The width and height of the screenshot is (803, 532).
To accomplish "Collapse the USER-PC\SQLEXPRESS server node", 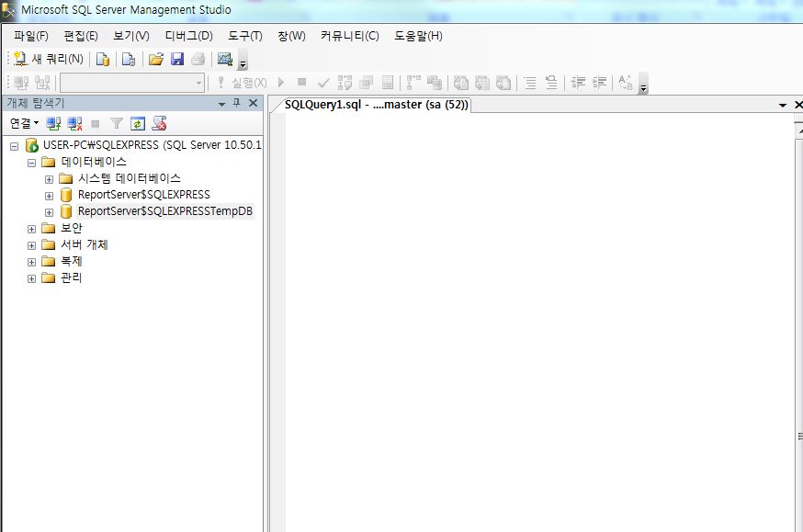I will tap(15, 146).
